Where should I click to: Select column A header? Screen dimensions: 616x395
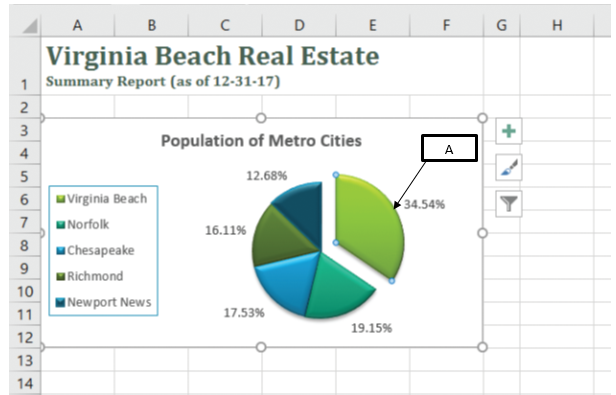point(77,26)
